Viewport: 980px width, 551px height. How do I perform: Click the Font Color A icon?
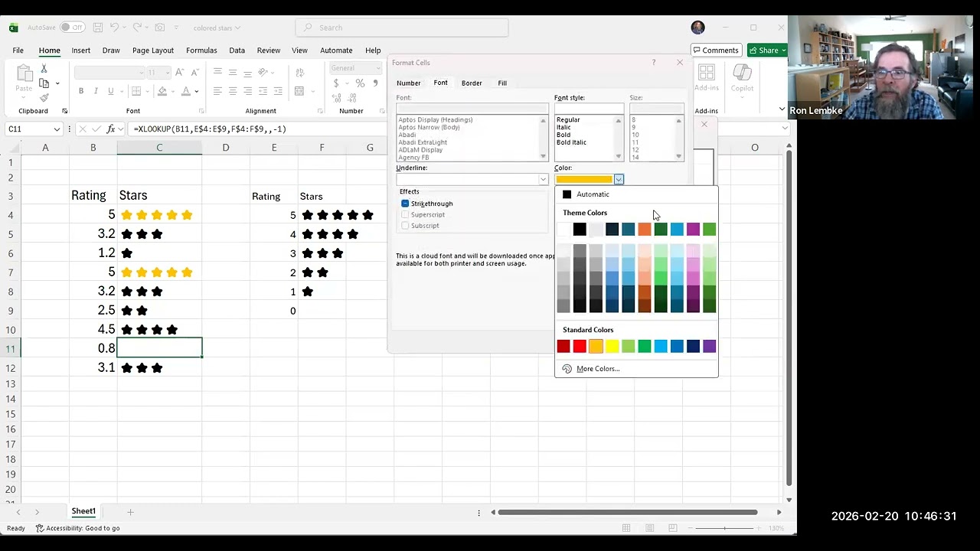(187, 91)
